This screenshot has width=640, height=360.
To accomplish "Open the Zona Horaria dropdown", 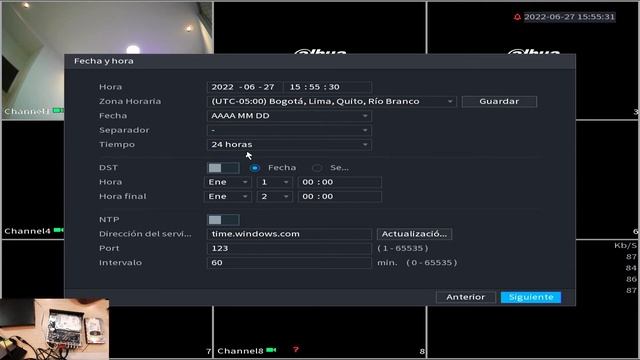I will point(331,101).
